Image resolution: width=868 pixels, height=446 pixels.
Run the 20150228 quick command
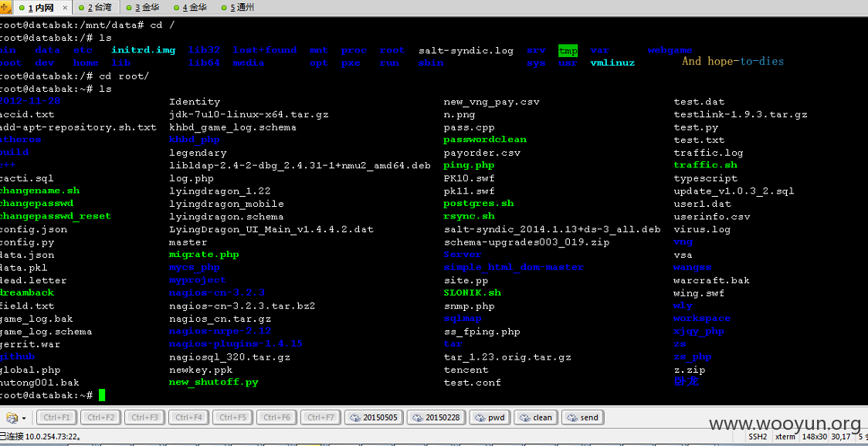pos(436,417)
